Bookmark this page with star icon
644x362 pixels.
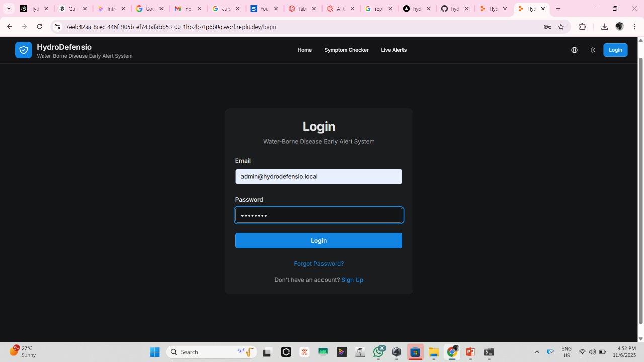click(x=561, y=27)
